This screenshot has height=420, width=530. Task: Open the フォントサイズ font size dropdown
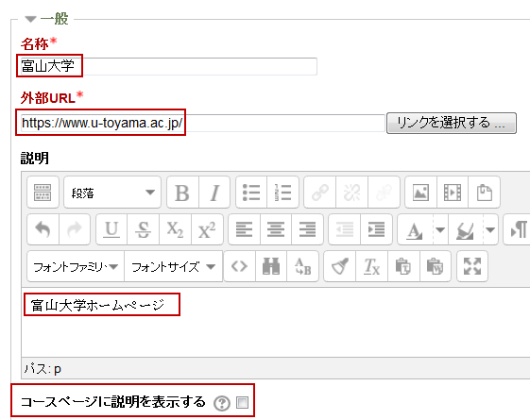click(x=174, y=266)
